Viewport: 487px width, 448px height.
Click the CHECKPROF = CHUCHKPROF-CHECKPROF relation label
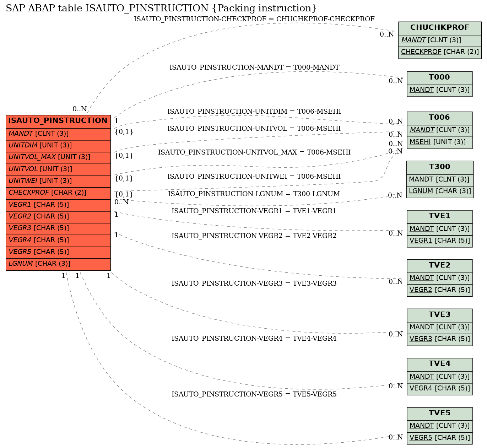(254, 19)
